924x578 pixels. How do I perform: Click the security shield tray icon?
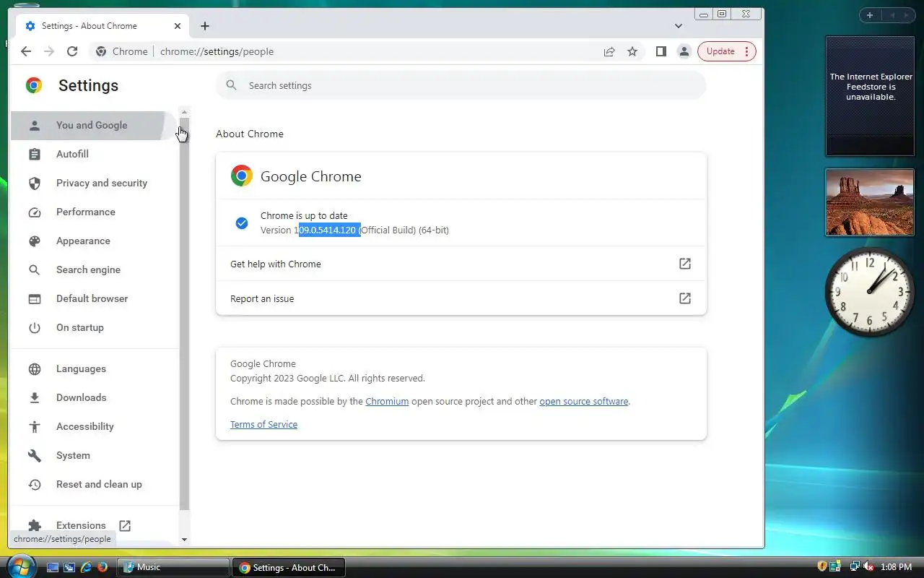[821, 566]
